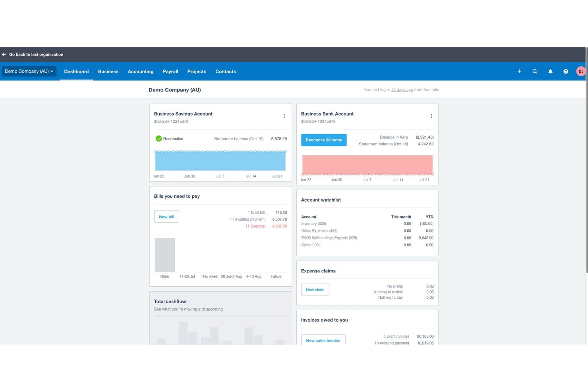Select the Dashboard tab
588x392 pixels.
coord(76,71)
